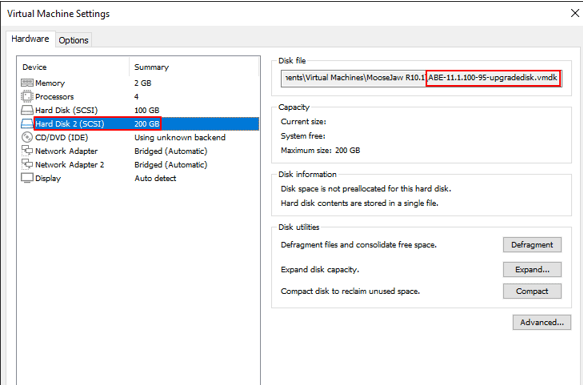Close the Virtual Machine Settings dialog
The width and height of the screenshot is (583, 385).
click(x=575, y=13)
